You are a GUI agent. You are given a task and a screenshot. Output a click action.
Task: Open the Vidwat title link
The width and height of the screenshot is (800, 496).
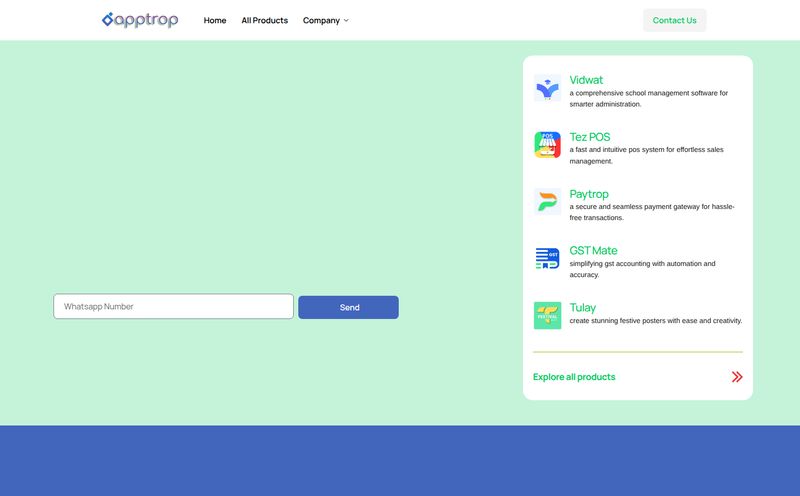(586, 80)
